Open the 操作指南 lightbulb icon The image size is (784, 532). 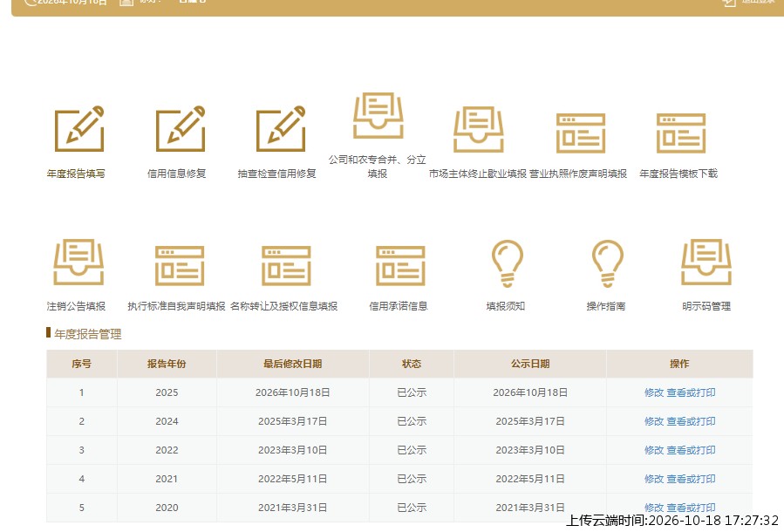tap(608, 263)
